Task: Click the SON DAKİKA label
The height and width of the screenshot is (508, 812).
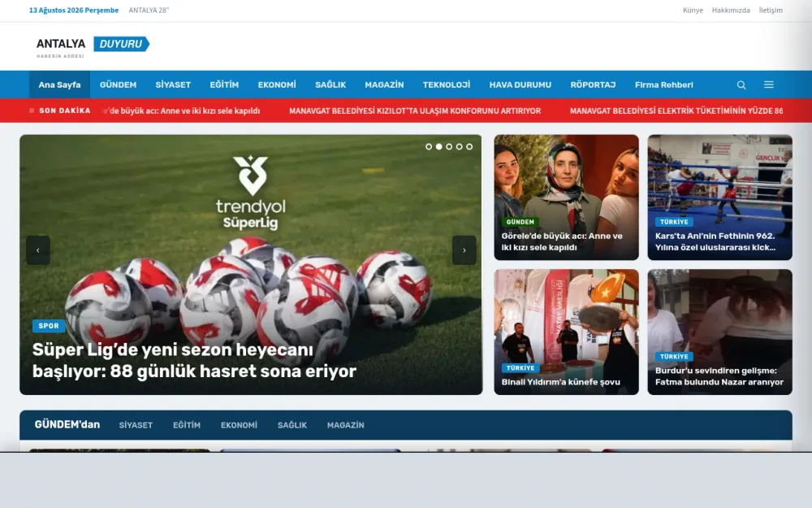Action: coord(65,111)
